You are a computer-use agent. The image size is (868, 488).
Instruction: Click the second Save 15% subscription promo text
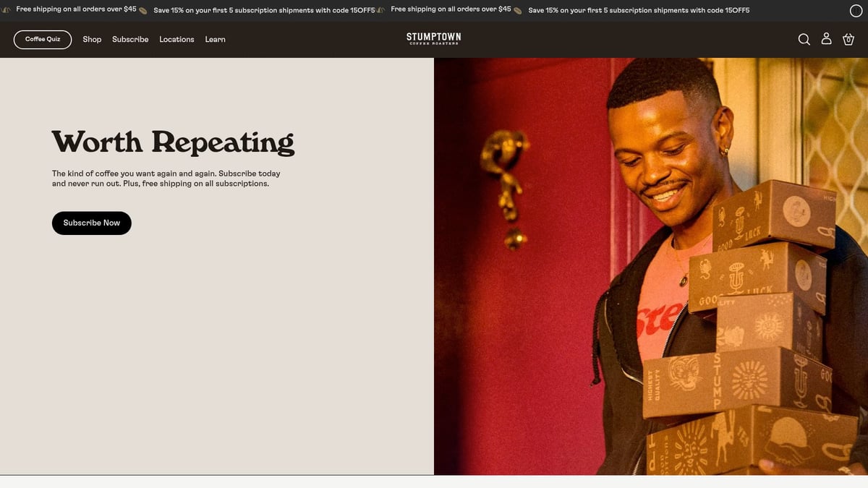(639, 10)
